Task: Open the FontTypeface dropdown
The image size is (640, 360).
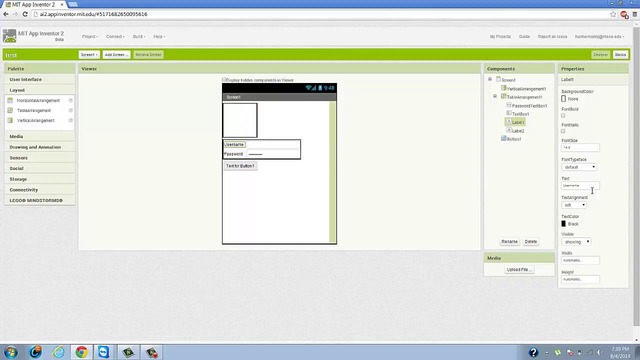Action: pos(579,167)
